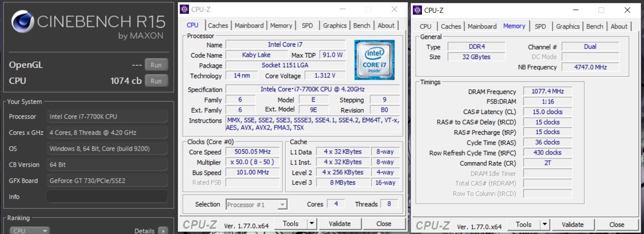Click the Cinebench CPU score 1074 cb

click(126, 81)
